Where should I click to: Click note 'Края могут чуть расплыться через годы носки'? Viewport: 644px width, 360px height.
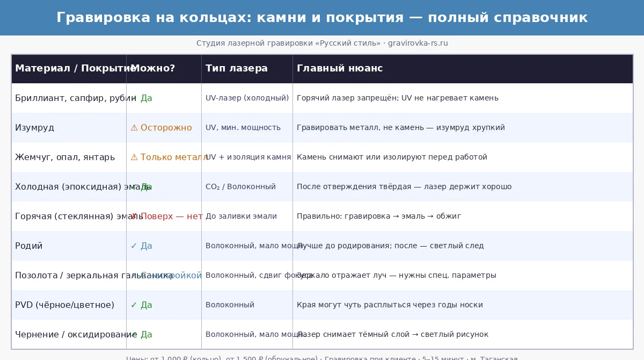[390, 305]
